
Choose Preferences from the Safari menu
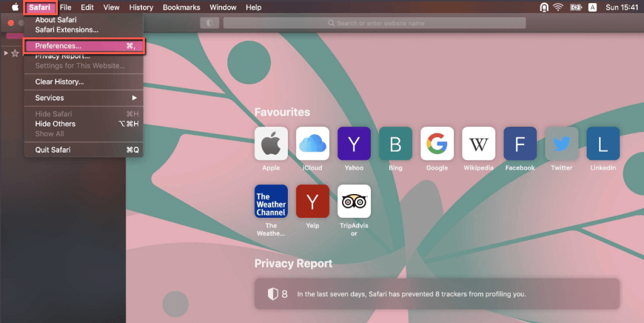tap(84, 46)
